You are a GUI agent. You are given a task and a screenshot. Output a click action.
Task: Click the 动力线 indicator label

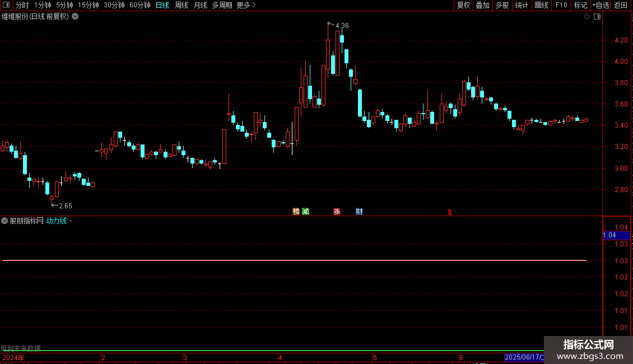57,221
